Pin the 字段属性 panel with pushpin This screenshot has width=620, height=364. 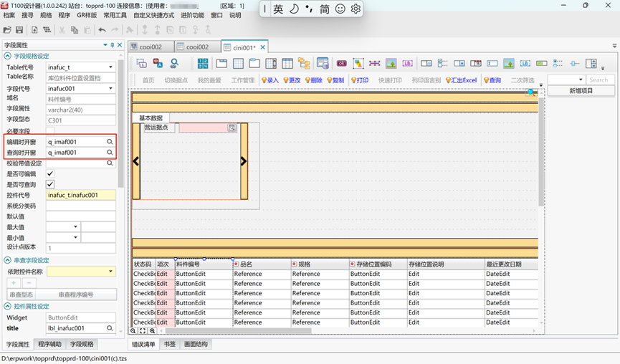113,45
